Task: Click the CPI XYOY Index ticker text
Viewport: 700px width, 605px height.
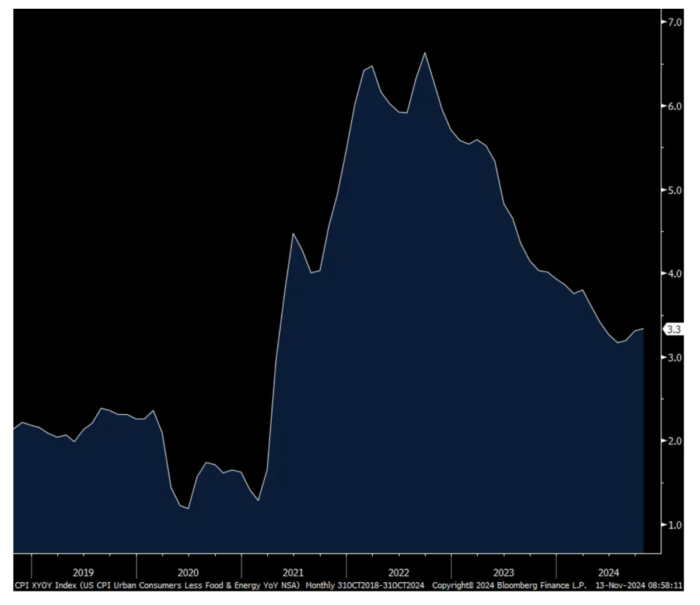Action: [x=156, y=585]
